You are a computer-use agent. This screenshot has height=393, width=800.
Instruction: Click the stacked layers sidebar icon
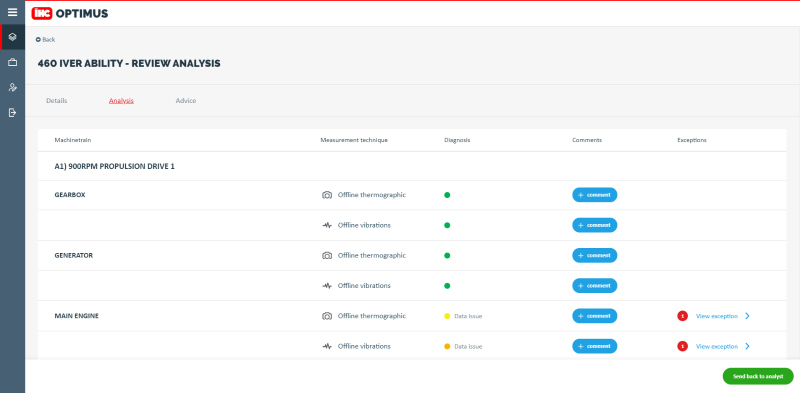[x=13, y=37]
